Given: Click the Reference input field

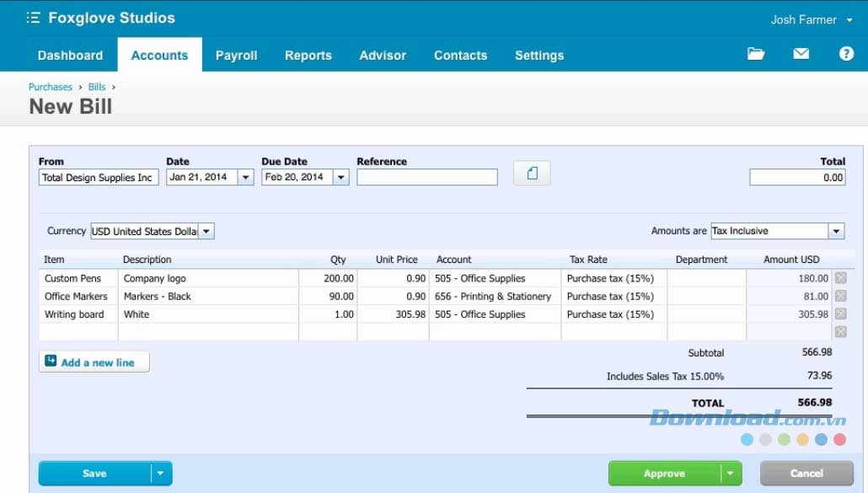Looking at the screenshot, I should pos(426,178).
